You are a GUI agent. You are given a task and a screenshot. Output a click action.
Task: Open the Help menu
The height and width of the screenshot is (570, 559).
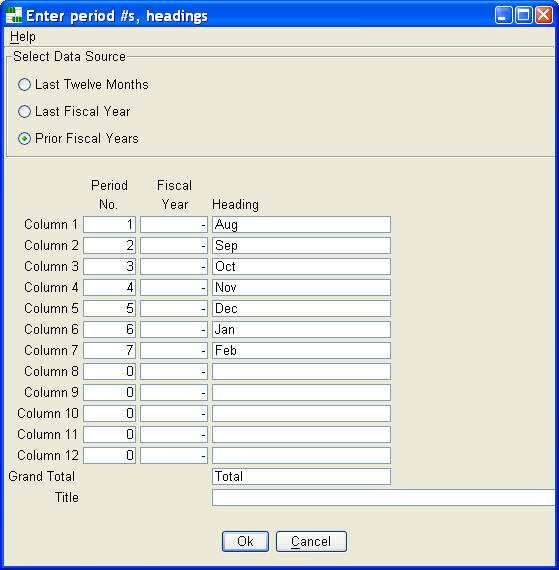click(23, 37)
